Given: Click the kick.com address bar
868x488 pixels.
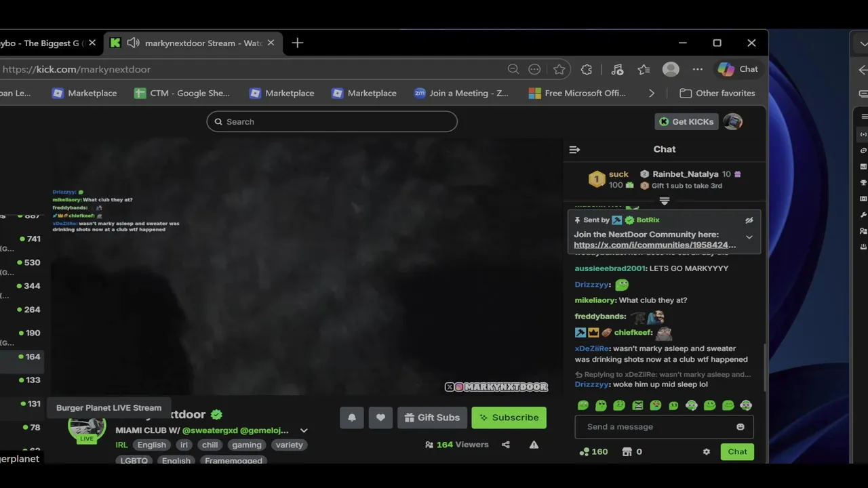Looking at the screenshot, I should click(251, 69).
